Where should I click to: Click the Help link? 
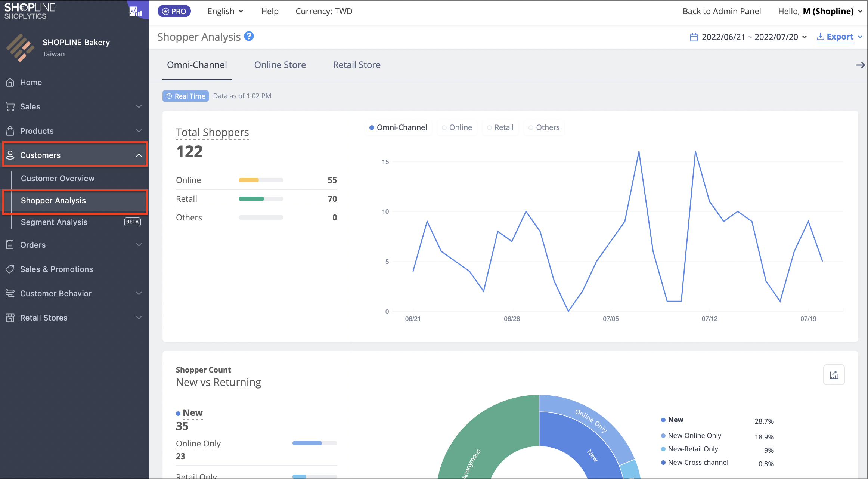click(x=270, y=11)
